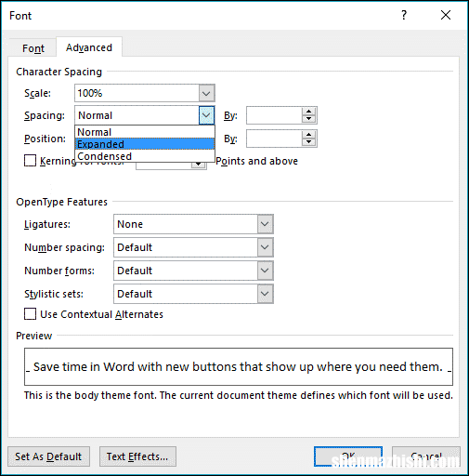This screenshot has width=469, height=476.
Task: Decrease the Spacing By value
Action: coord(308,119)
